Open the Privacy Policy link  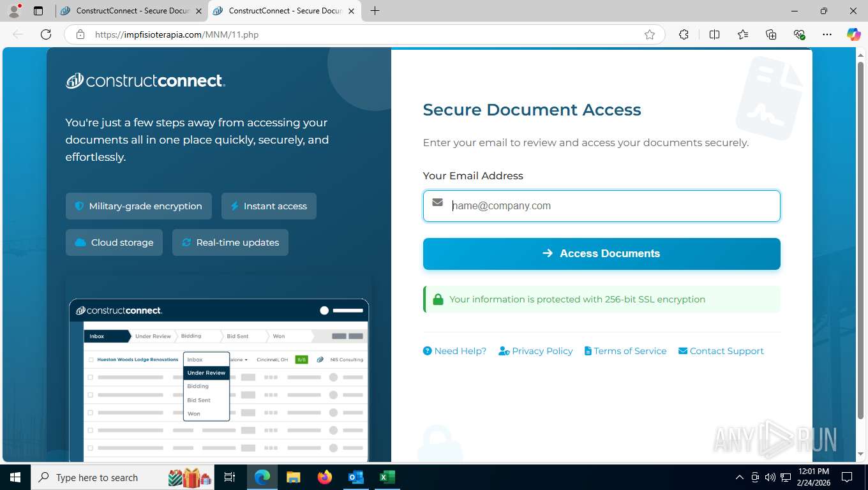pyautogui.click(x=535, y=351)
